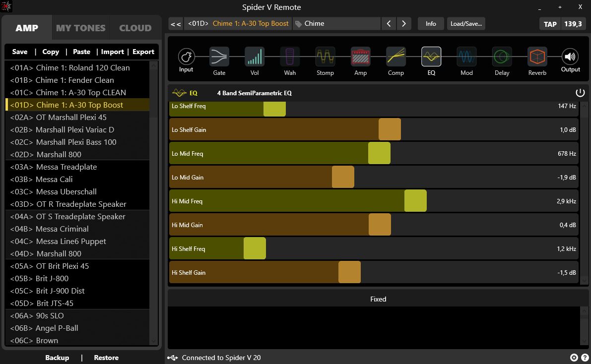Screen dimensions: 591x364
Task: Click Paste in the preset toolbar
Action: coord(81,52)
